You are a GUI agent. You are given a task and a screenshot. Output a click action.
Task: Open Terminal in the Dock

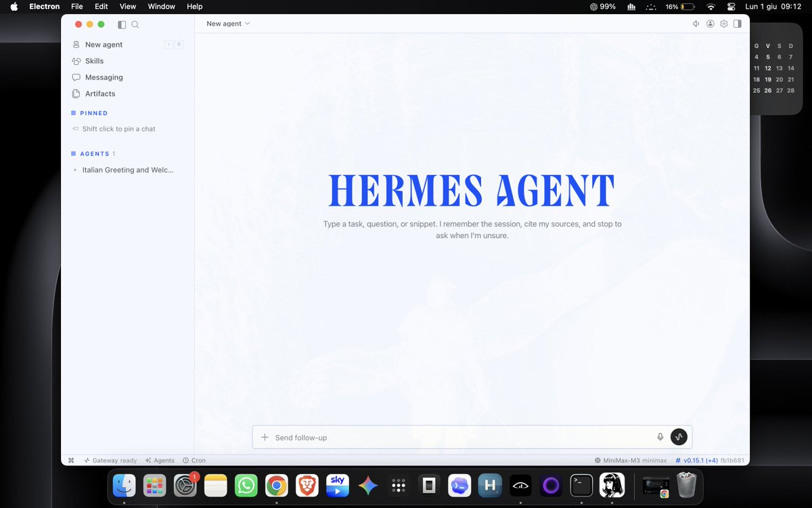coord(581,485)
